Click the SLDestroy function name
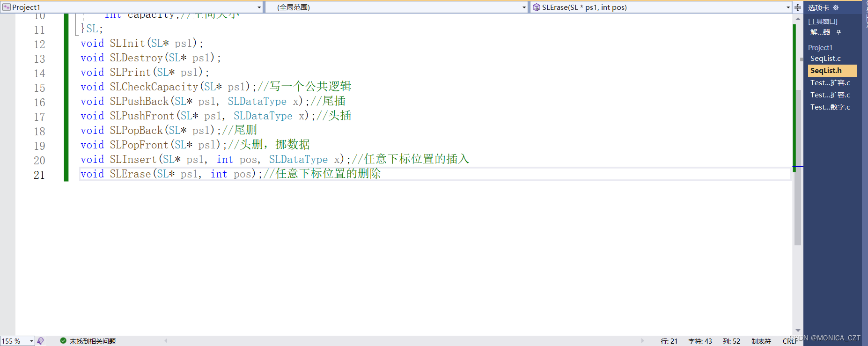Screen dimensions: 868x346 pyautogui.click(x=136, y=58)
